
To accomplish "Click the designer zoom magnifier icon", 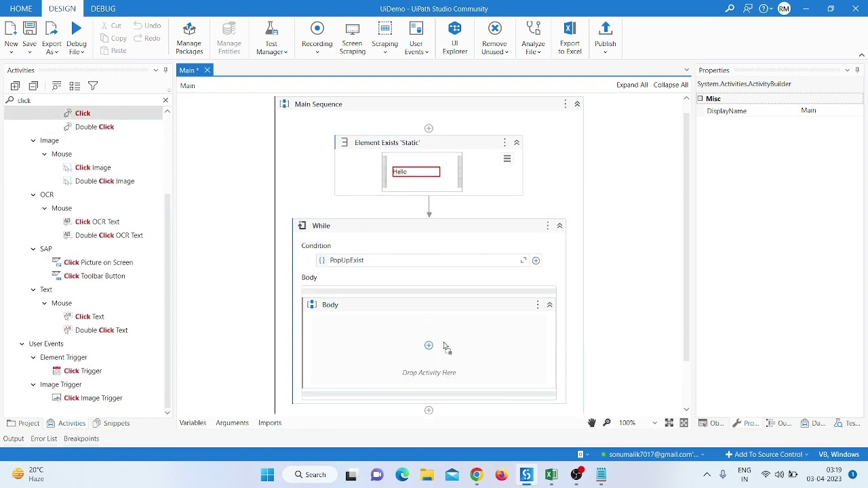I will tap(607, 423).
